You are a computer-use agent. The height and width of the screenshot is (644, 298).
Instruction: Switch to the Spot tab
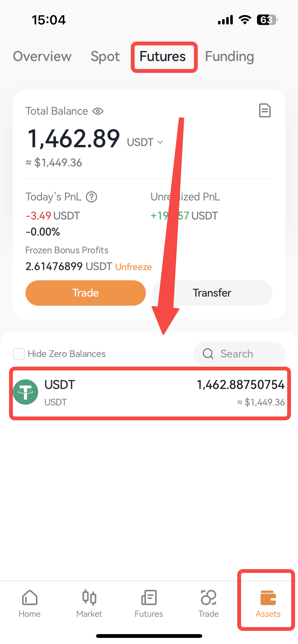coord(105,56)
